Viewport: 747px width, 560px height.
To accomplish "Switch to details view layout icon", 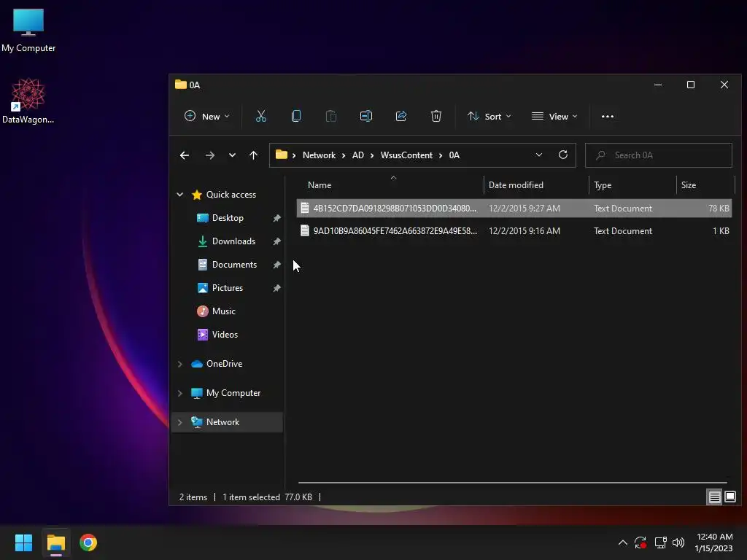I will tap(715, 497).
